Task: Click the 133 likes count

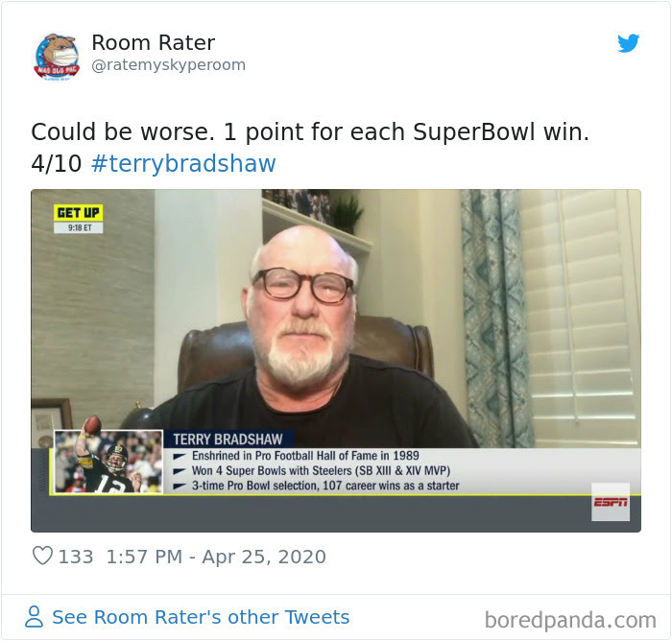Action: click(76, 557)
